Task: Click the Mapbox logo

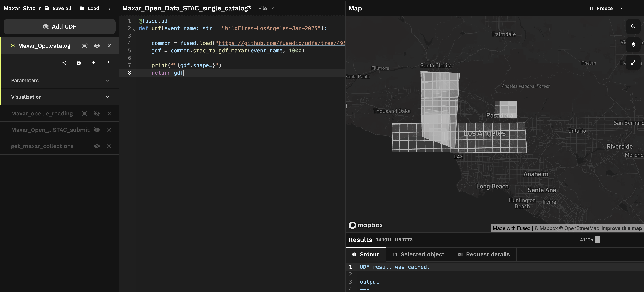Action: (366, 225)
